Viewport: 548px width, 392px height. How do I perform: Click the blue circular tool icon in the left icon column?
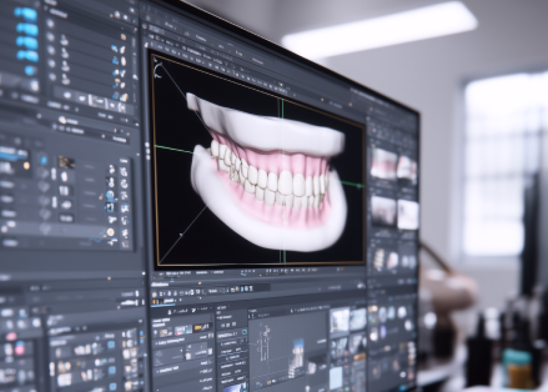pos(110,195)
